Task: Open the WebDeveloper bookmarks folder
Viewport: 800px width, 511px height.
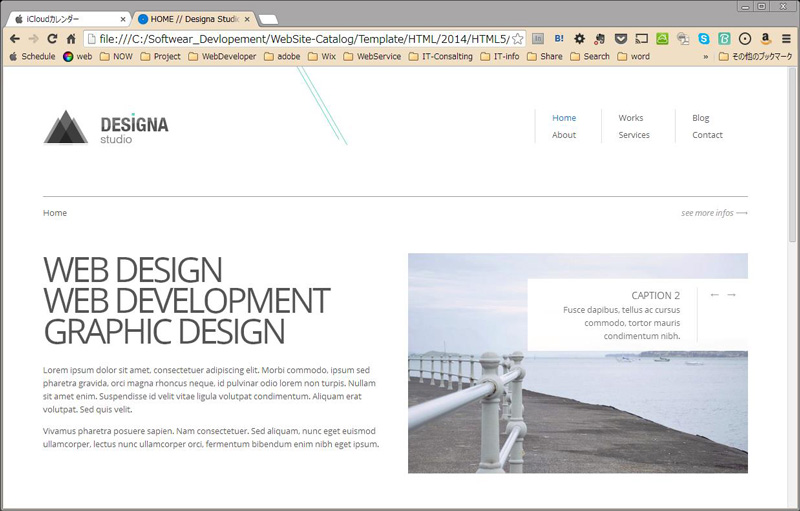Action: click(x=222, y=56)
